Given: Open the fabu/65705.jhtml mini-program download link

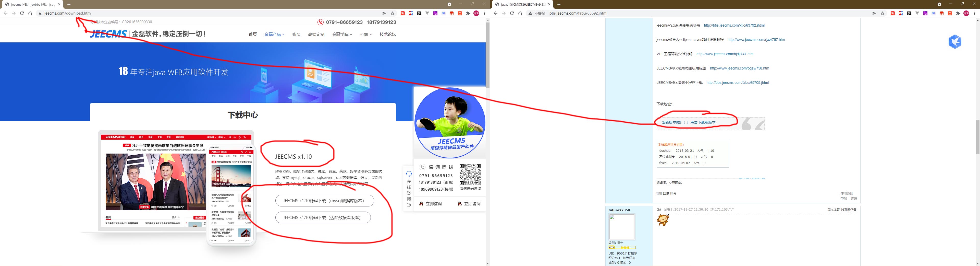Looking at the screenshot, I should click(x=737, y=83).
